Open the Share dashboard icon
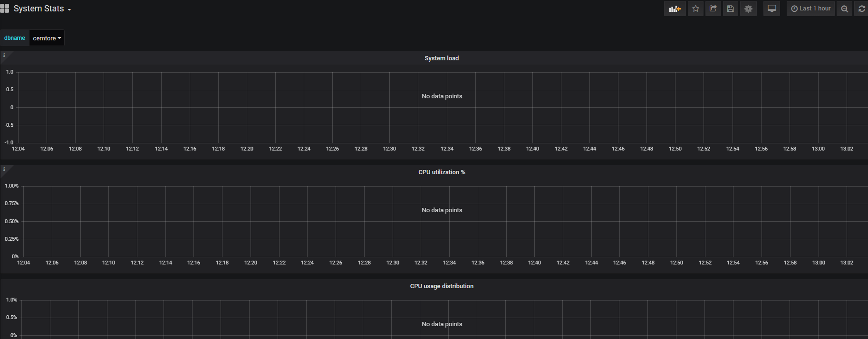The image size is (868, 339). tap(713, 9)
